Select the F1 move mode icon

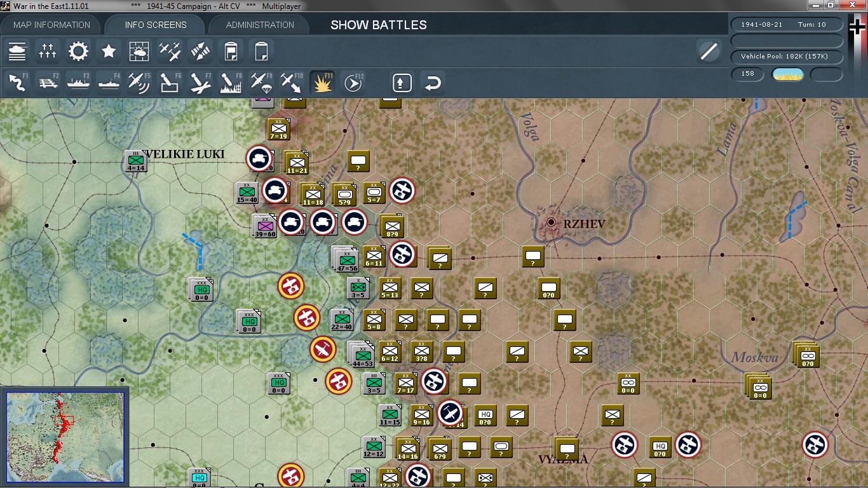click(17, 83)
